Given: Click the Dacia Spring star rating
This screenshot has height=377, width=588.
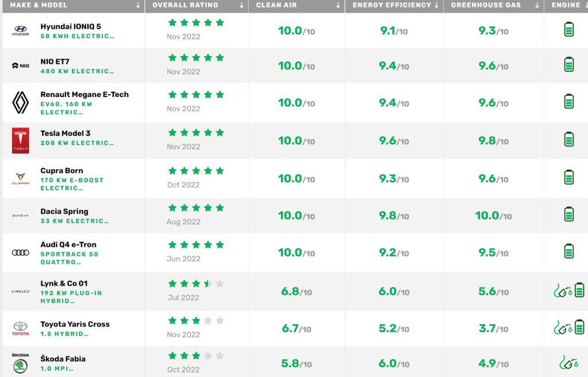Looking at the screenshot, I should (x=196, y=208).
